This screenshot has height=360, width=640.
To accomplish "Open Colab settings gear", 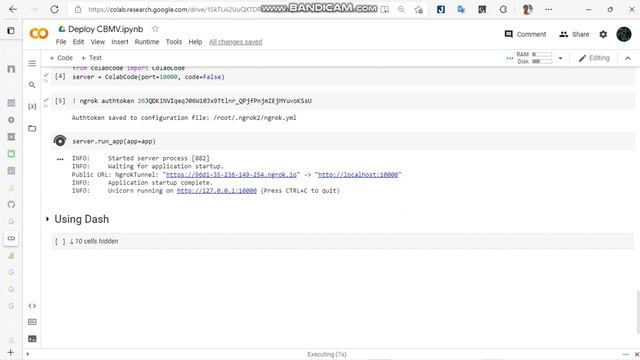I will 603,34.
